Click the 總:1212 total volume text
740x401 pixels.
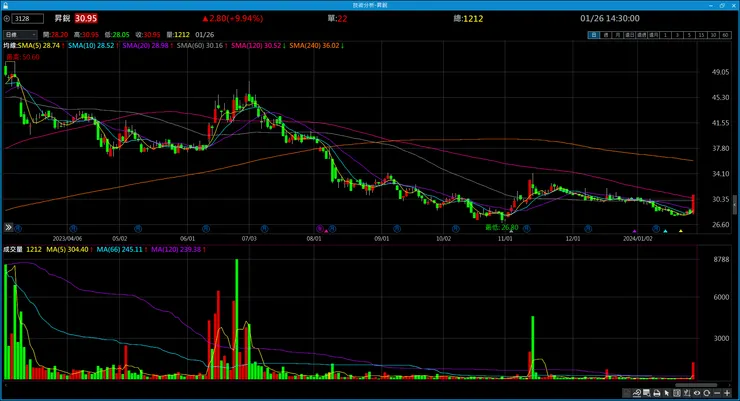[469, 18]
